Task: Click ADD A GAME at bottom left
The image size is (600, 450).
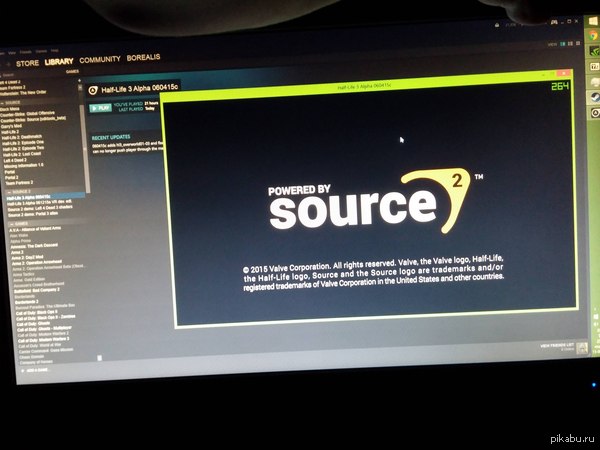Action: [35, 370]
